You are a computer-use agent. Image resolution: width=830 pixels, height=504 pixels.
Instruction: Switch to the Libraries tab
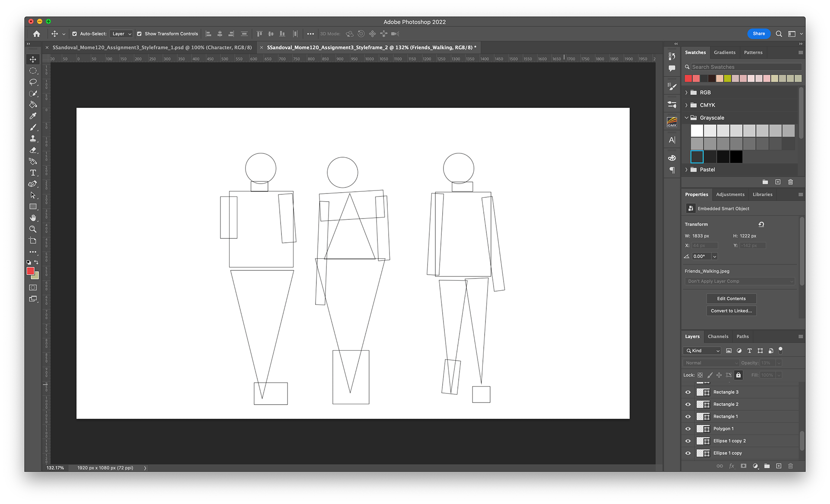coord(762,194)
